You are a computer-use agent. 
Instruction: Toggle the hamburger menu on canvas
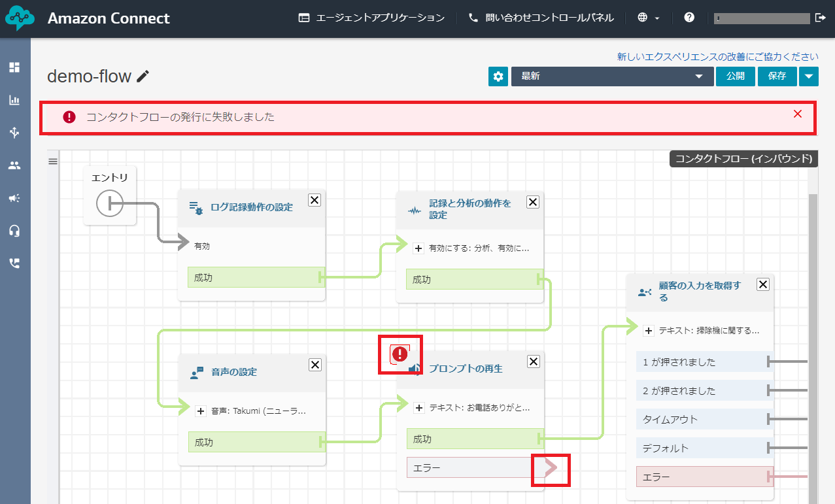pyautogui.click(x=53, y=161)
